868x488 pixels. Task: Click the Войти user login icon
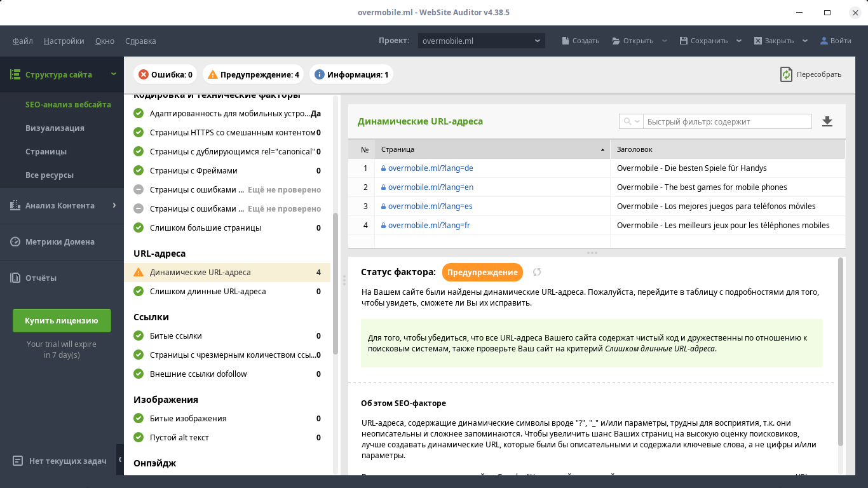click(824, 41)
